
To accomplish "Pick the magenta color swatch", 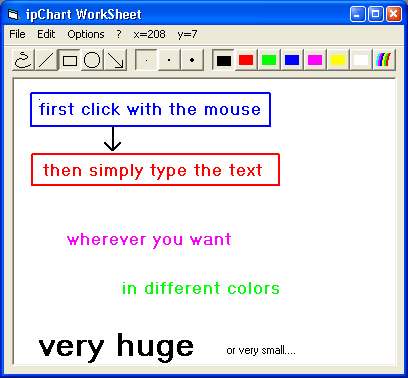I will 315,60.
